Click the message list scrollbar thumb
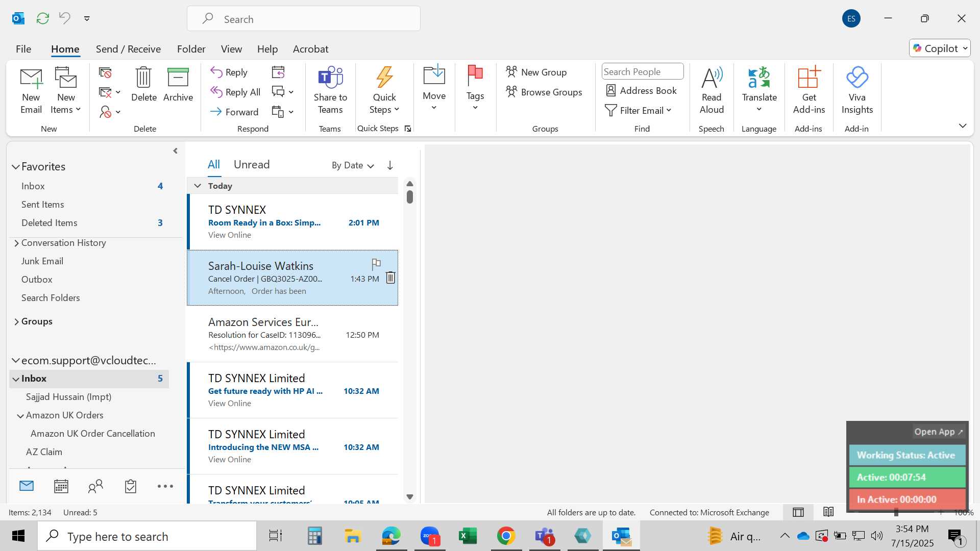This screenshot has height=551, width=980. tap(410, 197)
